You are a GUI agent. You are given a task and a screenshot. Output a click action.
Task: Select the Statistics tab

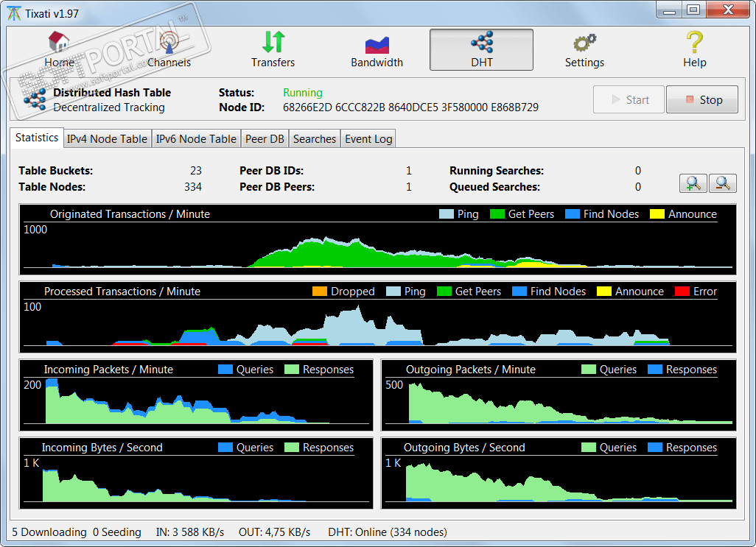coord(37,138)
